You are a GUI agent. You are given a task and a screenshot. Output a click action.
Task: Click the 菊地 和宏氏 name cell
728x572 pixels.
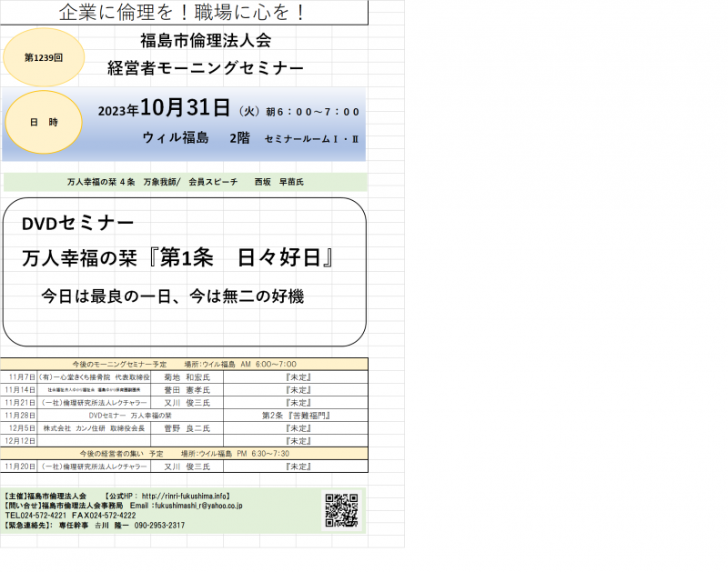(x=187, y=376)
